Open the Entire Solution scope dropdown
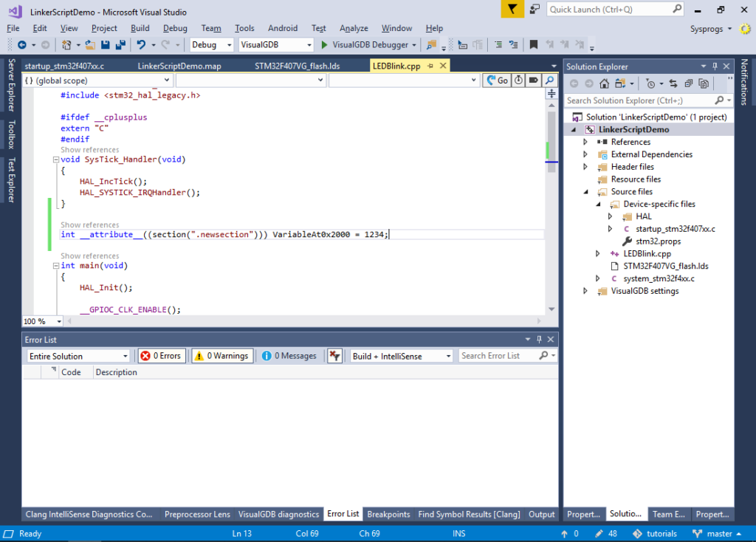The width and height of the screenshot is (756, 542). point(78,356)
